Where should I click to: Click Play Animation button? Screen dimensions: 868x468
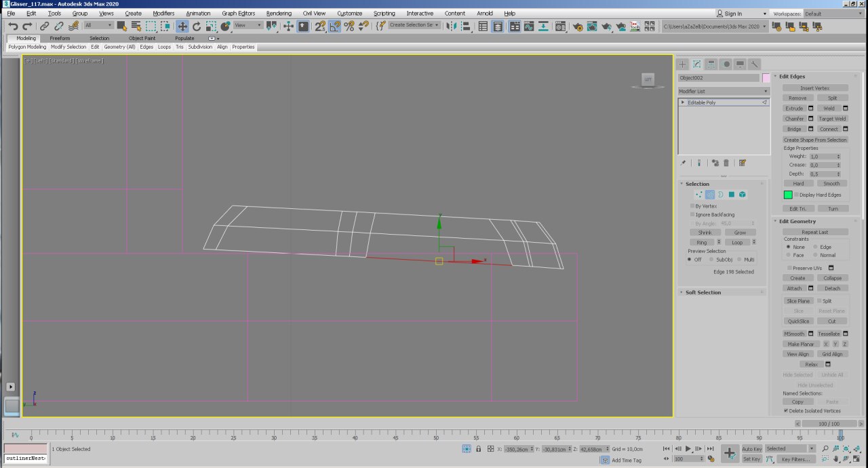point(688,448)
